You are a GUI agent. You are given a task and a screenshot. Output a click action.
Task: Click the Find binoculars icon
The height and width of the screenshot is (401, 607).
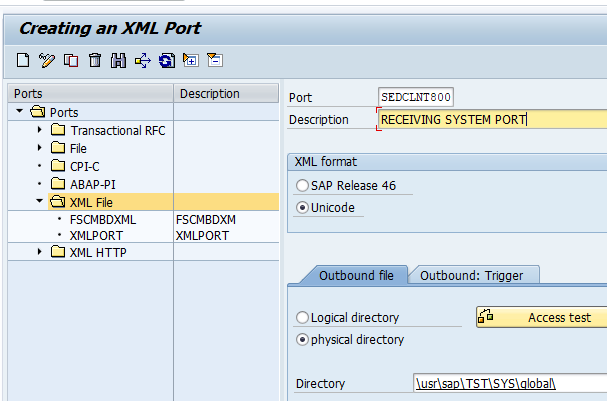pos(119,61)
